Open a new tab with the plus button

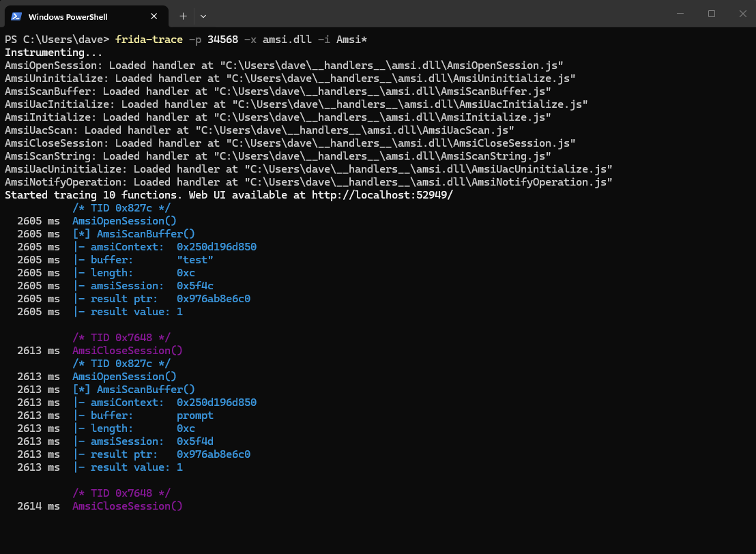184,16
